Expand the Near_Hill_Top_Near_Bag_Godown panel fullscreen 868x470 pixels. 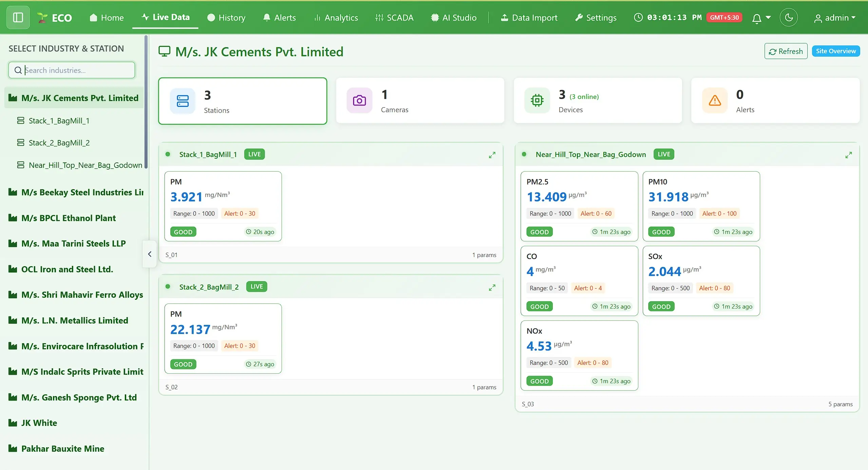point(849,155)
